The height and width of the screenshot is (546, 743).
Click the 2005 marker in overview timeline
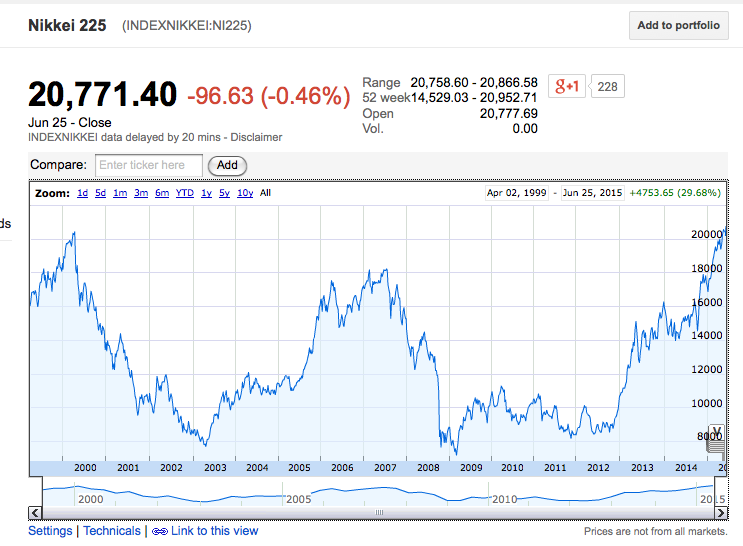[x=299, y=499]
